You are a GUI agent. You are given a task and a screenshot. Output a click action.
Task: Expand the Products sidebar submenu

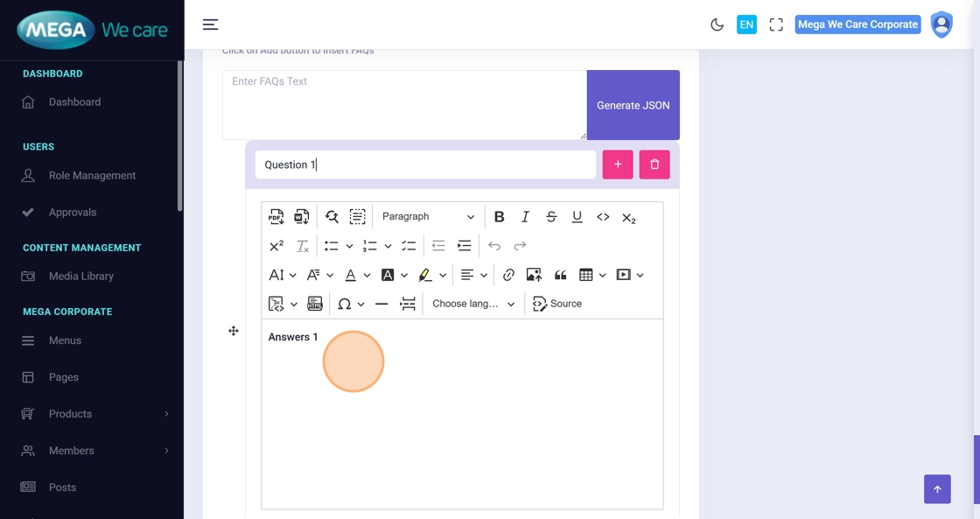(x=96, y=414)
